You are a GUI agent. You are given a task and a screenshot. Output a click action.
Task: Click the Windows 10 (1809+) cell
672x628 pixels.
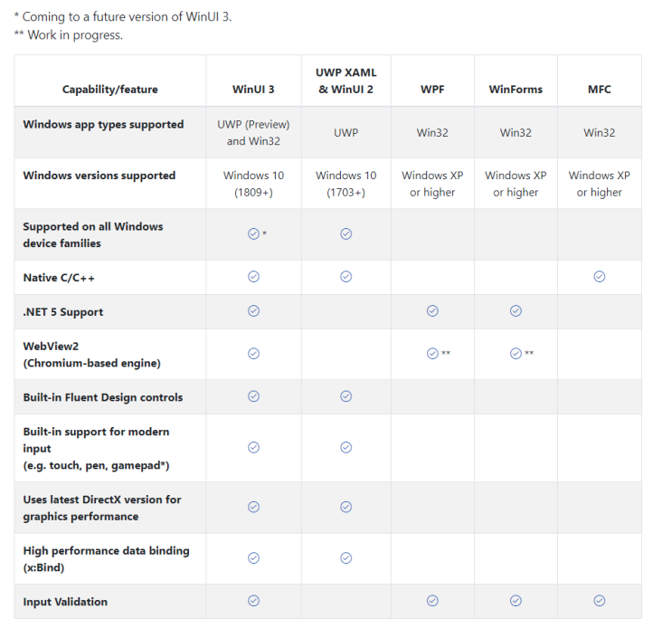tap(253, 184)
